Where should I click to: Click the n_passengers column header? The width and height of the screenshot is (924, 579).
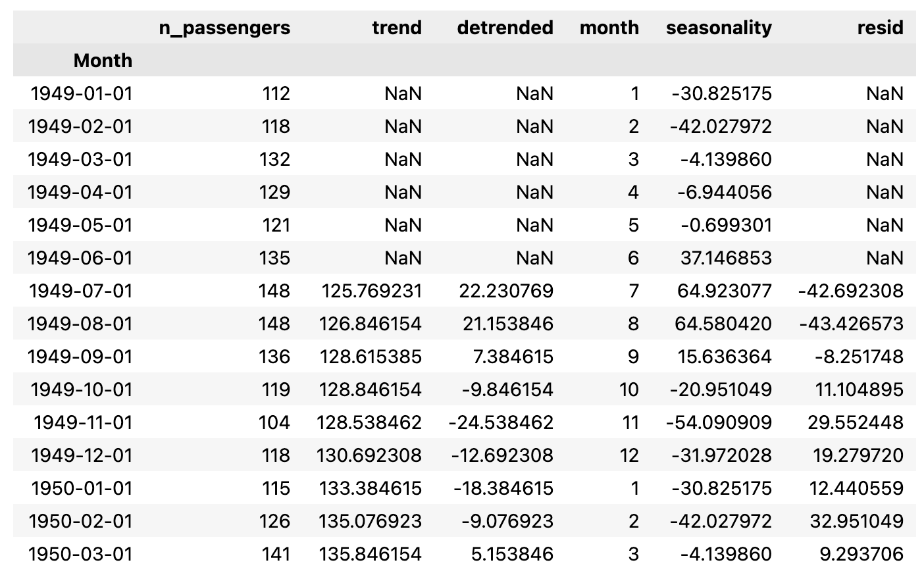pyautogui.click(x=224, y=28)
